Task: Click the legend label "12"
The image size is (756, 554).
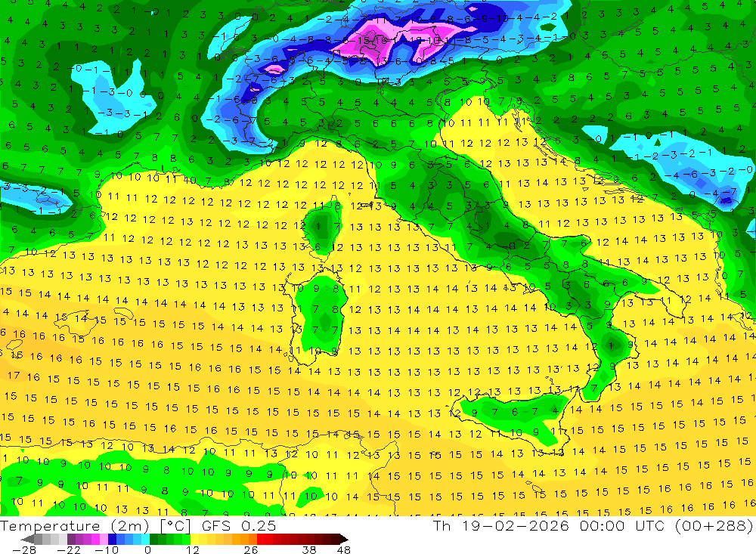Action: [x=193, y=549]
